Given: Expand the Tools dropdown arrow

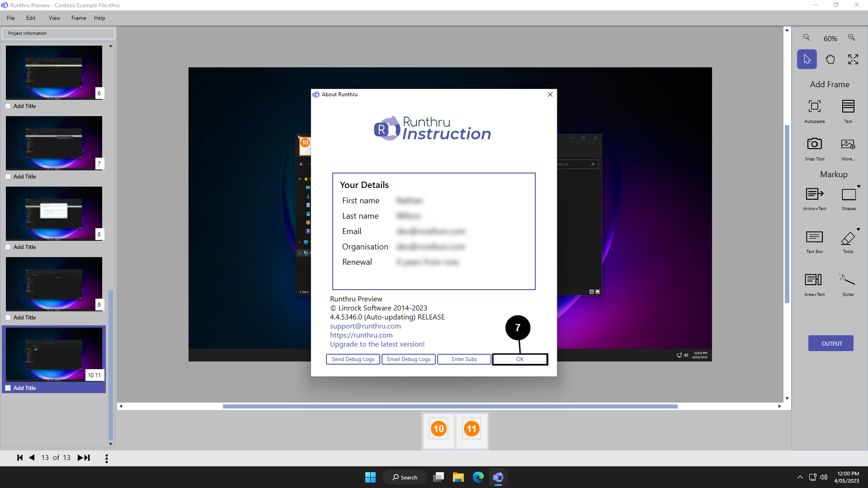Looking at the screenshot, I should click(x=858, y=230).
